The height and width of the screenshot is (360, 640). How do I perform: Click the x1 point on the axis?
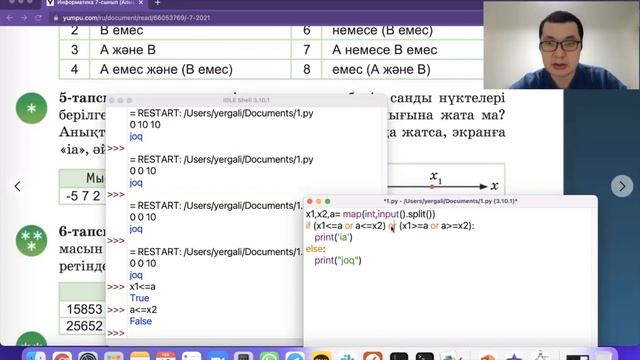(432, 187)
